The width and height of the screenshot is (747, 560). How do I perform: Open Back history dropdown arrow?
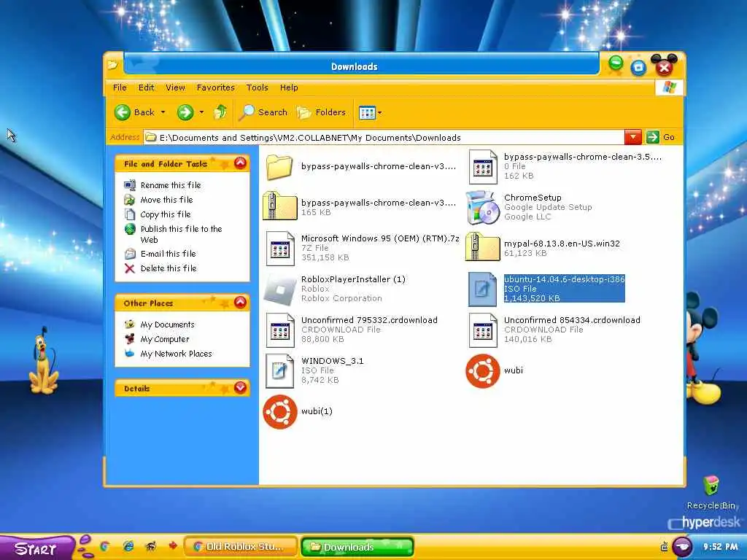163,112
